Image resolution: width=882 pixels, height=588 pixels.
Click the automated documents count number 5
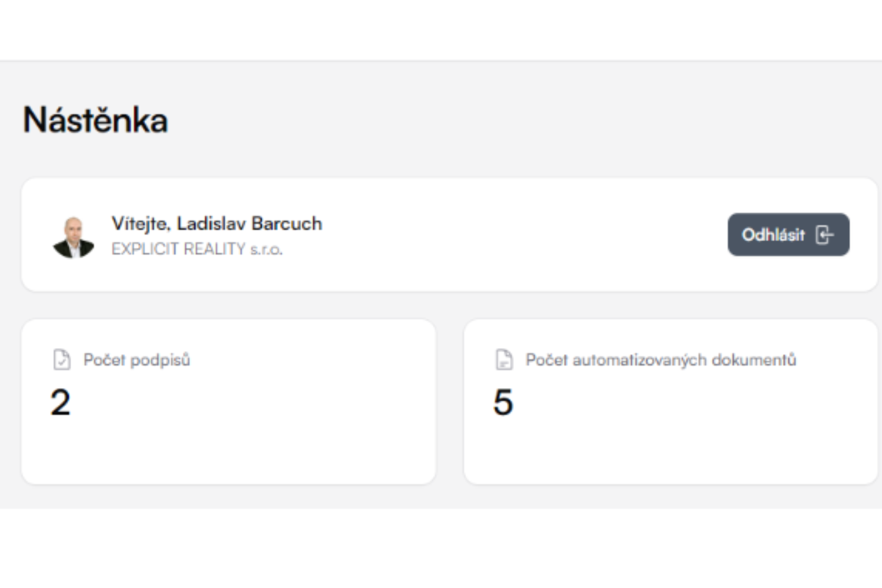point(503,403)
